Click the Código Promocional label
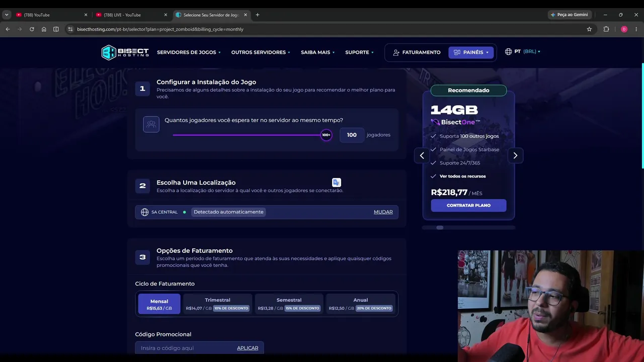Image resolution: width=644 pixels, height=362 pixels. [163, 334]
